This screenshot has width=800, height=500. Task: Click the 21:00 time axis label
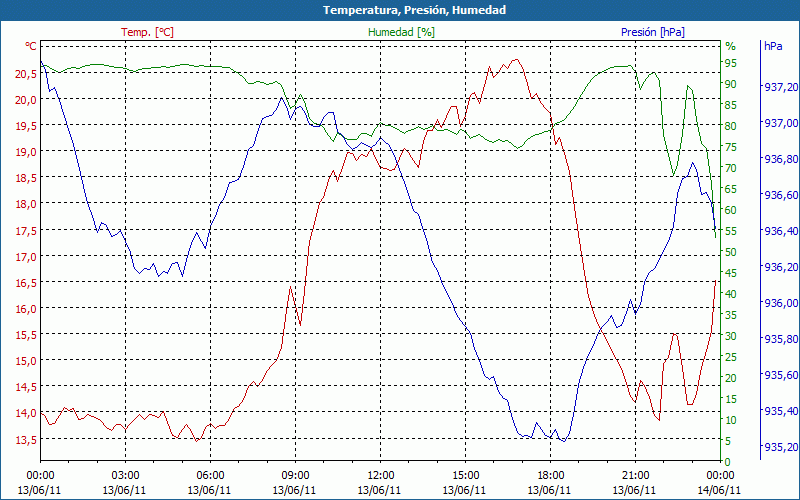[635, 474]
